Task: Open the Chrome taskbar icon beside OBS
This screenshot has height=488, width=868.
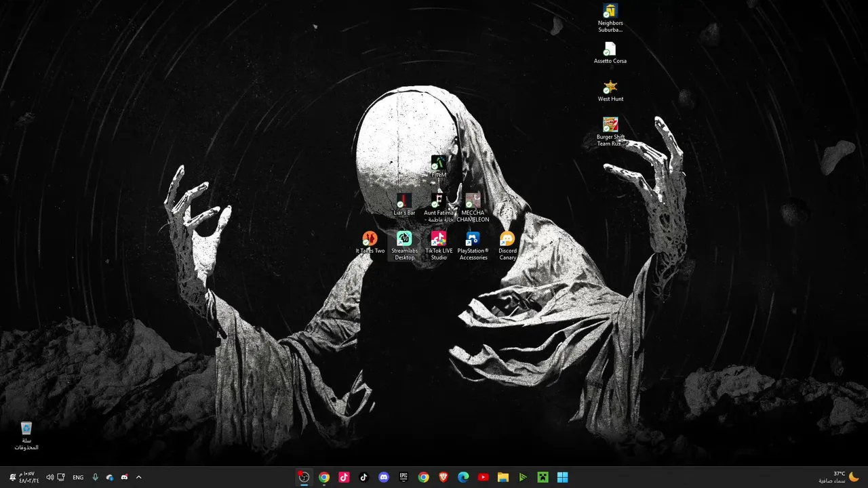Action: 324,477
